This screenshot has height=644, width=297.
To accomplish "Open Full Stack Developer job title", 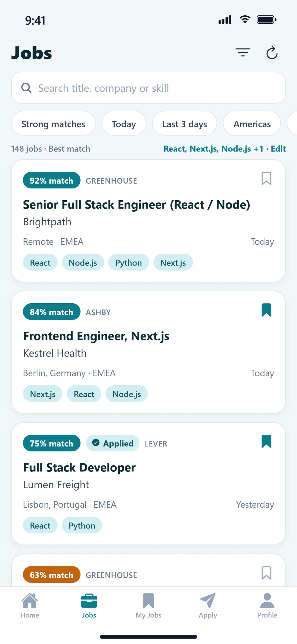I will click(x=79, y=468).
